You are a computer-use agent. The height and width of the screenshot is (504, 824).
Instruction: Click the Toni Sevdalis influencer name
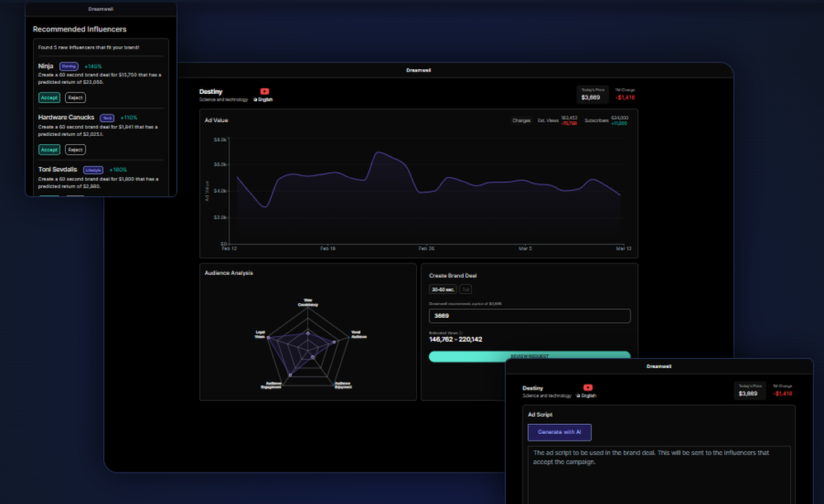pyautogui.click(x=58, y=170)
